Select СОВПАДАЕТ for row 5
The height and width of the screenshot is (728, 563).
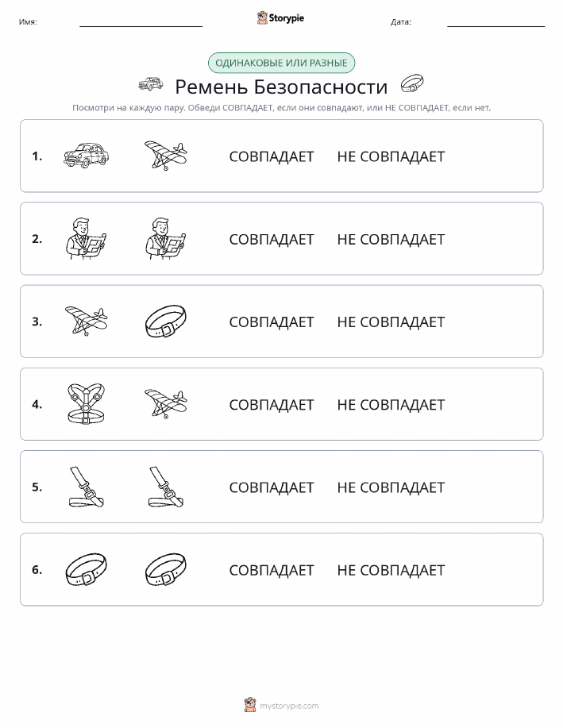coord(272,487)
